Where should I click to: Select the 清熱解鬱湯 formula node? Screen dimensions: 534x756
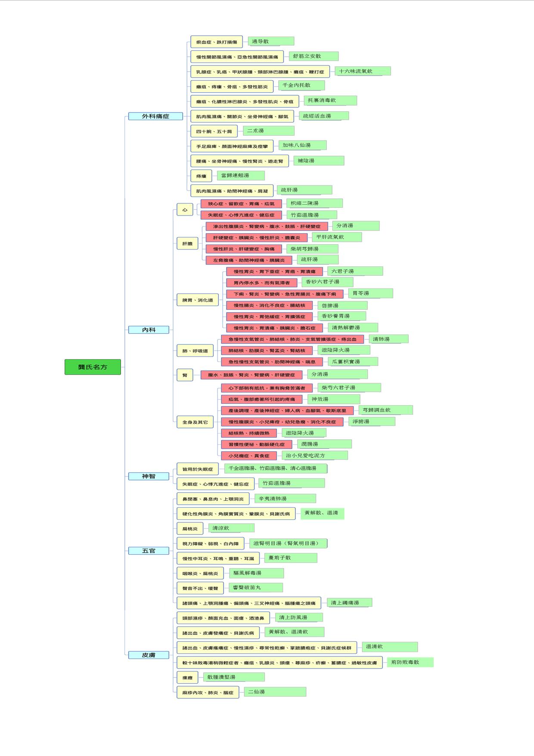(353, 328)
